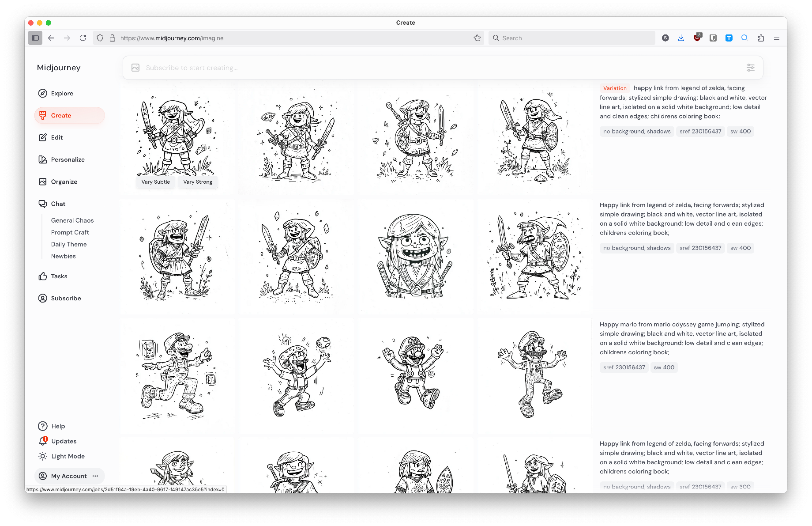The height and width of the screenshot is (526, 812).
Task: Click the Subscribe to start creating prompt field
Action: click(443, 68)
